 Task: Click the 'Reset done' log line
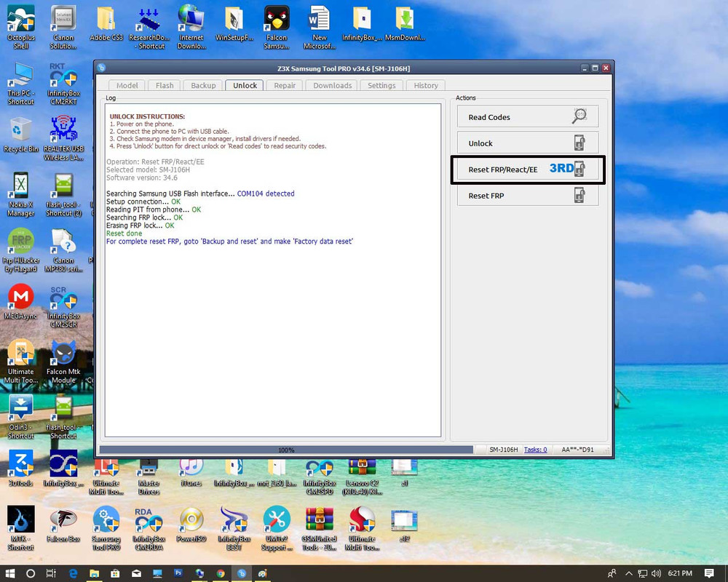point(124,234)
